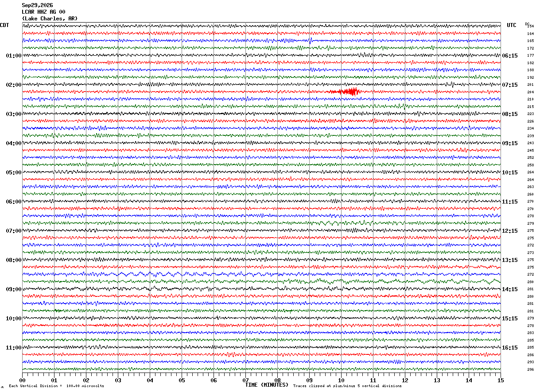Click the 11:00 CDT row label
This screenshot has width=536, height=392.
tap(13, 348)
